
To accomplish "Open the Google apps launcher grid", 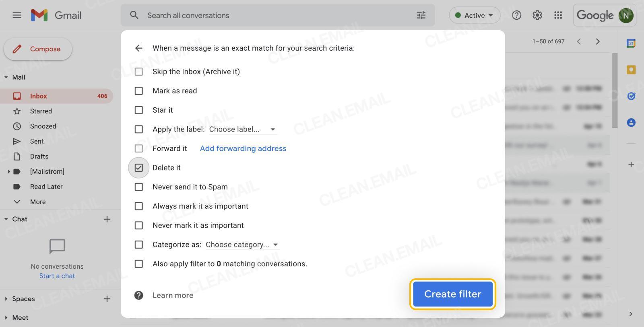I will point(558,15).
